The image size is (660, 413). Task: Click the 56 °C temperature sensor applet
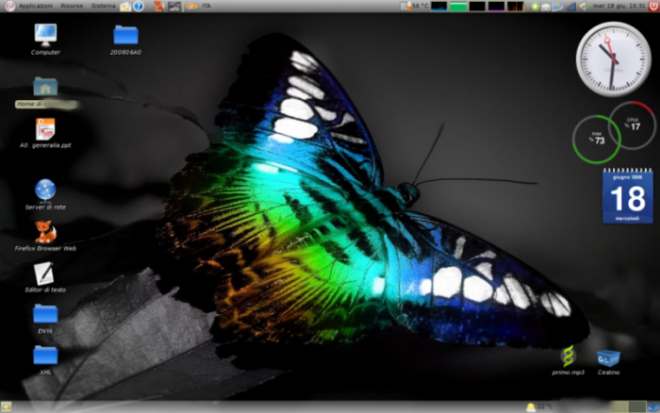coord(415,6)
